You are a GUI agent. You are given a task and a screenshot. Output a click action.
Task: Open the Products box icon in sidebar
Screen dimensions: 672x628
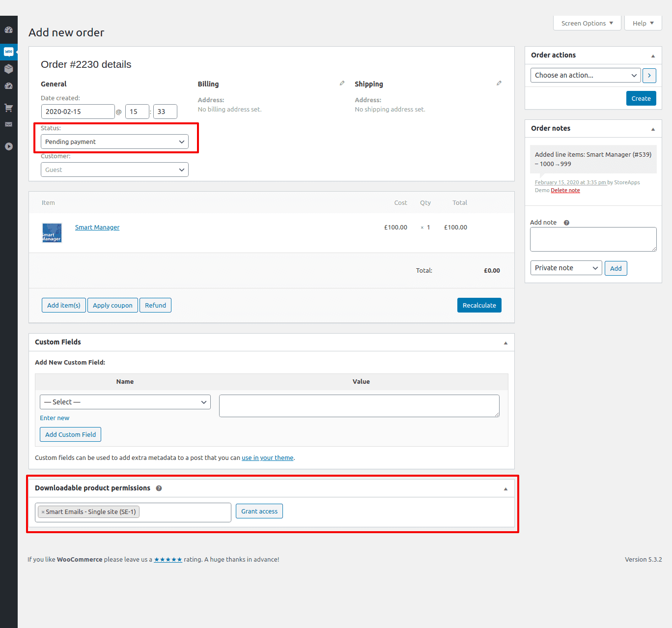(x=8, y=69)
